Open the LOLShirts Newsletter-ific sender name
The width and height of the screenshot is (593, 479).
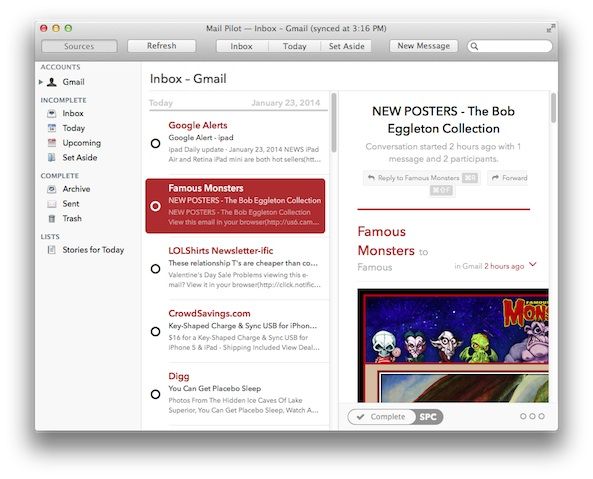pyautogui.click(x=221, y=251)
